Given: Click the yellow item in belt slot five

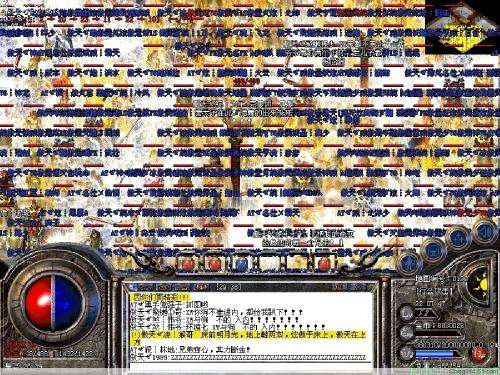Looking at the screenshot, I should 296,265.
